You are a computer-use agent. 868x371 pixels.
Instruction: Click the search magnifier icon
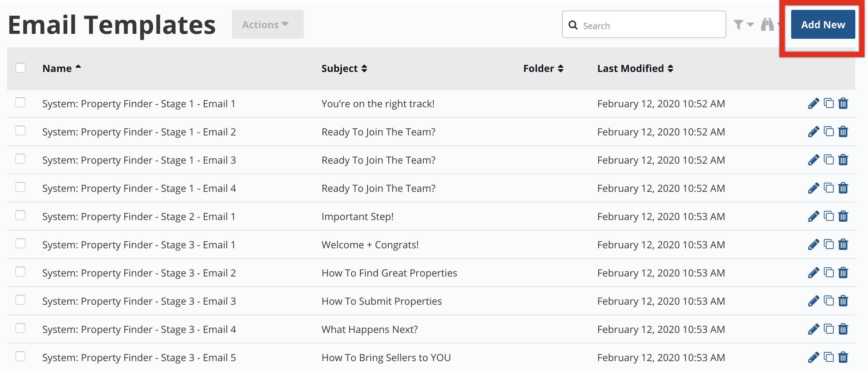(x=573, y=25)
